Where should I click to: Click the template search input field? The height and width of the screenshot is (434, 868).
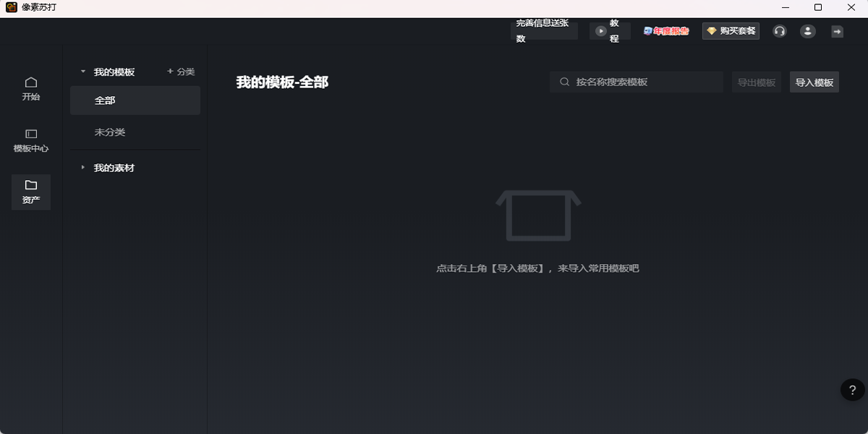coord(637,82)
